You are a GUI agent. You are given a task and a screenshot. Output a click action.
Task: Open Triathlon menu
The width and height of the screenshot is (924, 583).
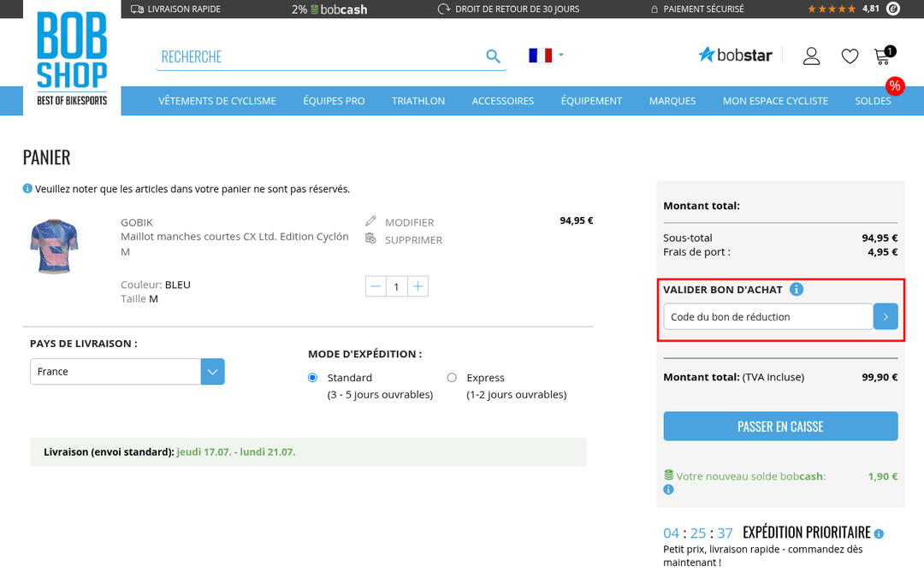coord(418,101)
